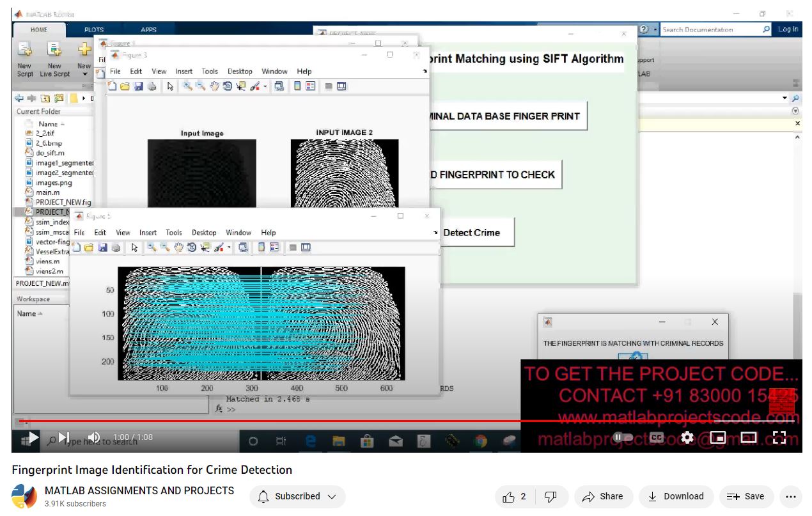This screenshot has height=516, width=812.
Task: Click Hide Plot Tools icon in Figure 3
Action: click(x=329, y=86)
